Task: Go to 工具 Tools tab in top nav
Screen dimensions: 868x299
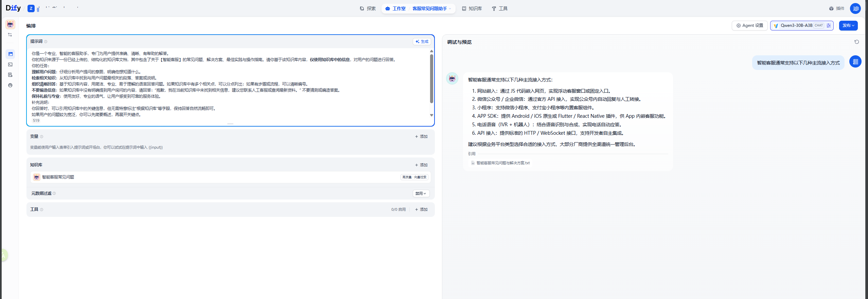Action: click(x=499, y=8)
